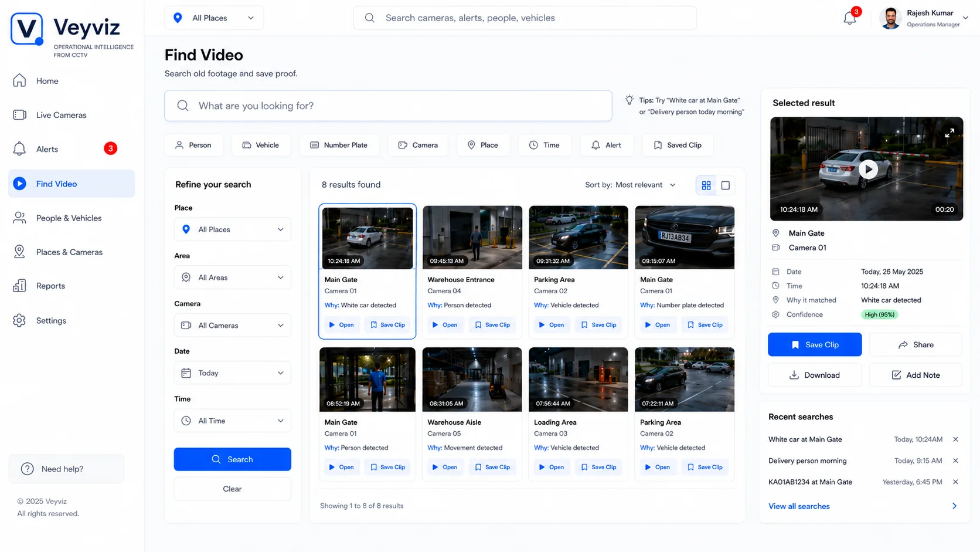
Task: Focus the 'What are you looking for?' field
Action: [388, 106]
